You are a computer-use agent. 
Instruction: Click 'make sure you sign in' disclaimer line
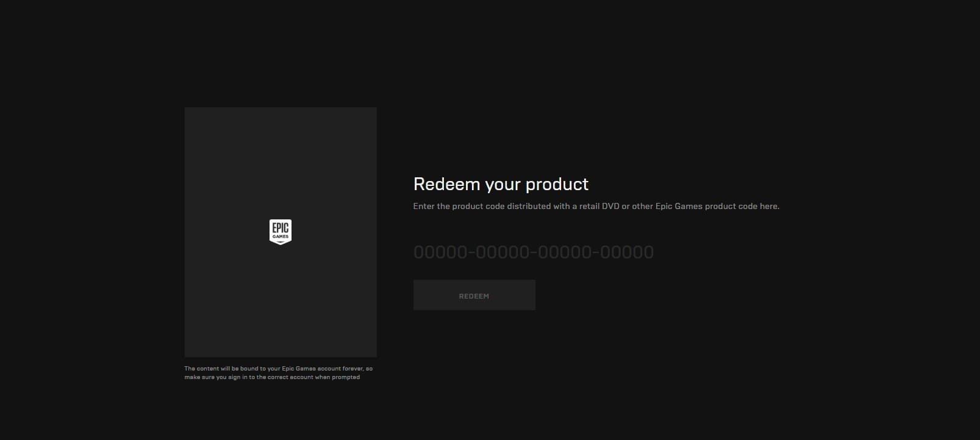click(x=272, y=377)
